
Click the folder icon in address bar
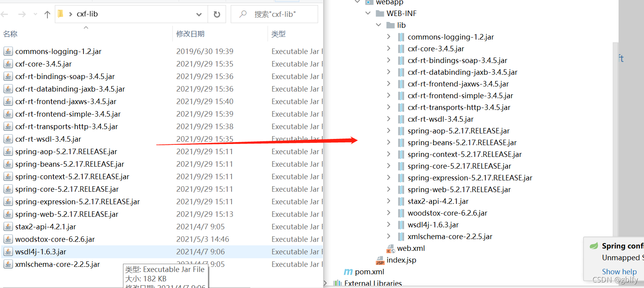tap(60, 14)
